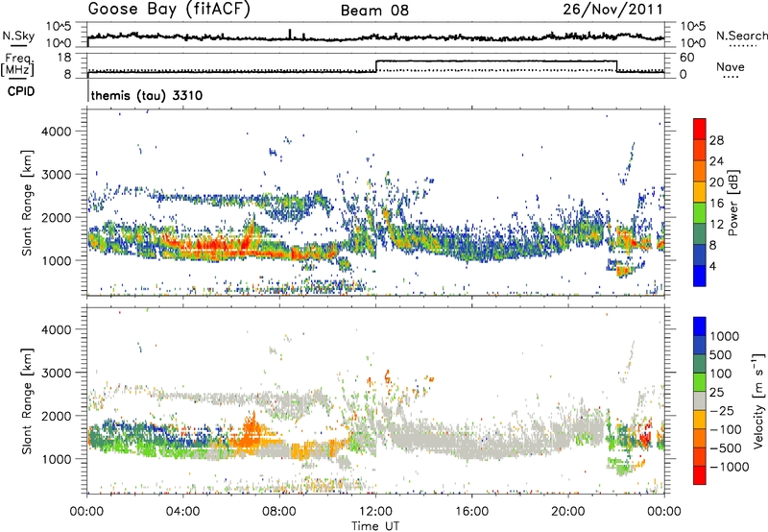Click '1000' on the Velocity colorbar
This screenshot has width=768, height=532.
coord(724,336)
